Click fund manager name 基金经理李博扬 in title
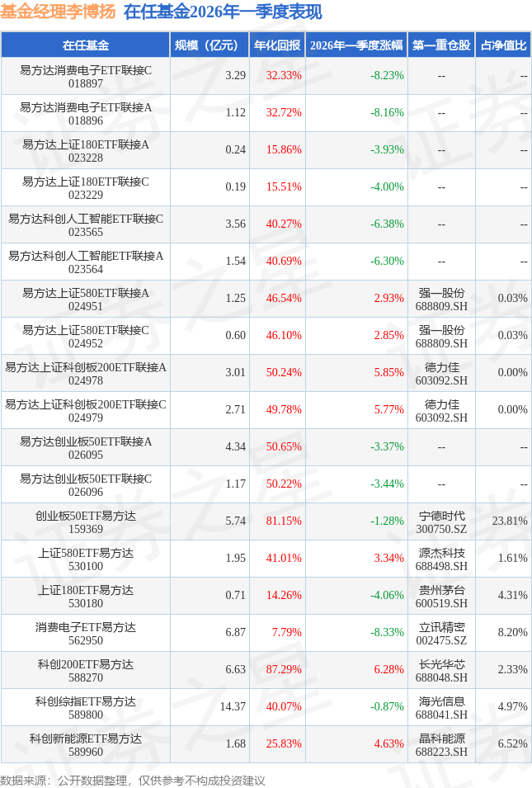532x788 pixels. [58, 12]
